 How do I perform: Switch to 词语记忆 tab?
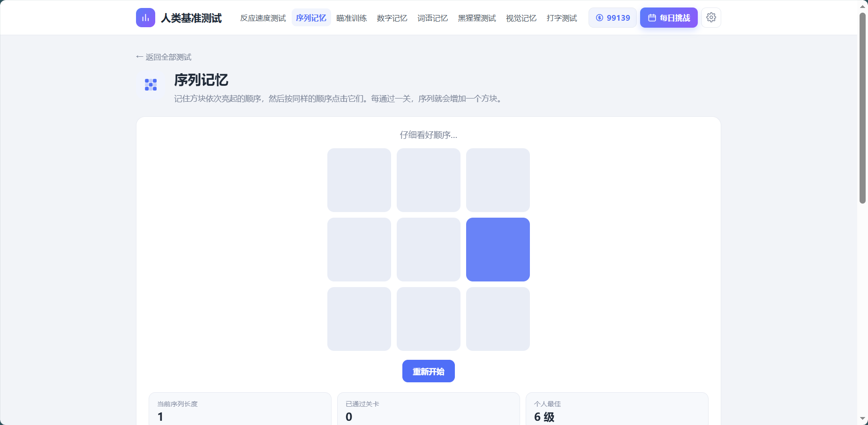point(432,18)
